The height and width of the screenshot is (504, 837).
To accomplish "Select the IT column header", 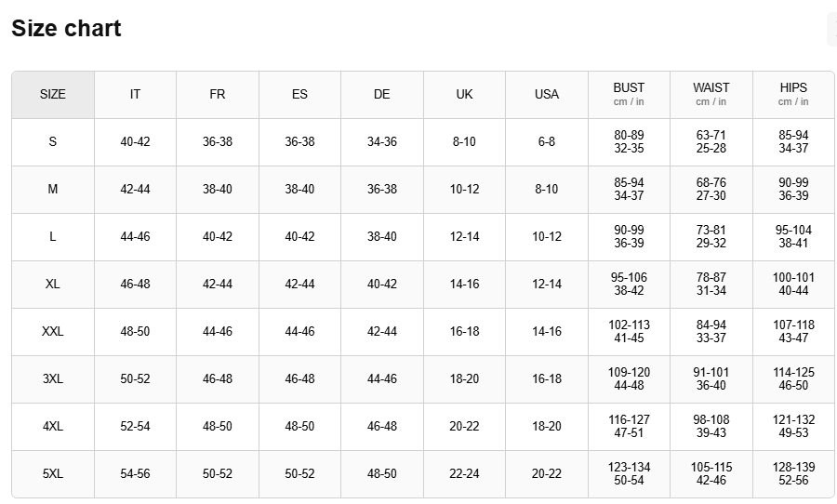I will 135,95.
